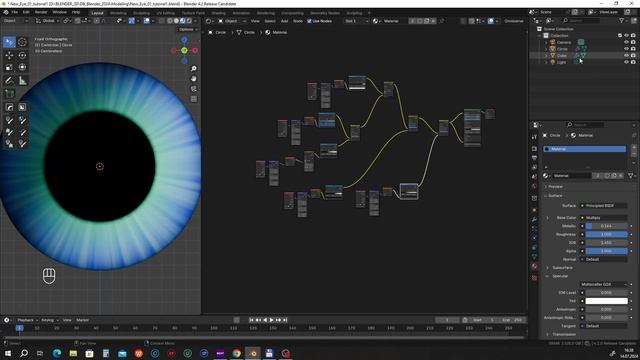The image size is (640, 360).
Task: Open the viewport Options dropdown
Action: coord(188,29)
